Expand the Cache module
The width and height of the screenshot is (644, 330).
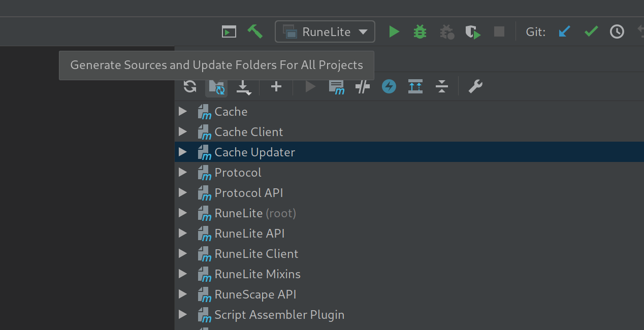(183, 111)
